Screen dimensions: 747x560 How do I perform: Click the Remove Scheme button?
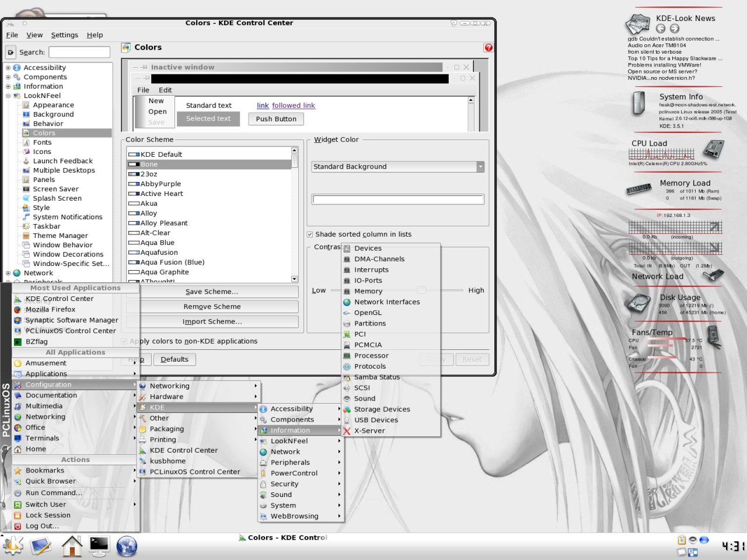(212, 307)
